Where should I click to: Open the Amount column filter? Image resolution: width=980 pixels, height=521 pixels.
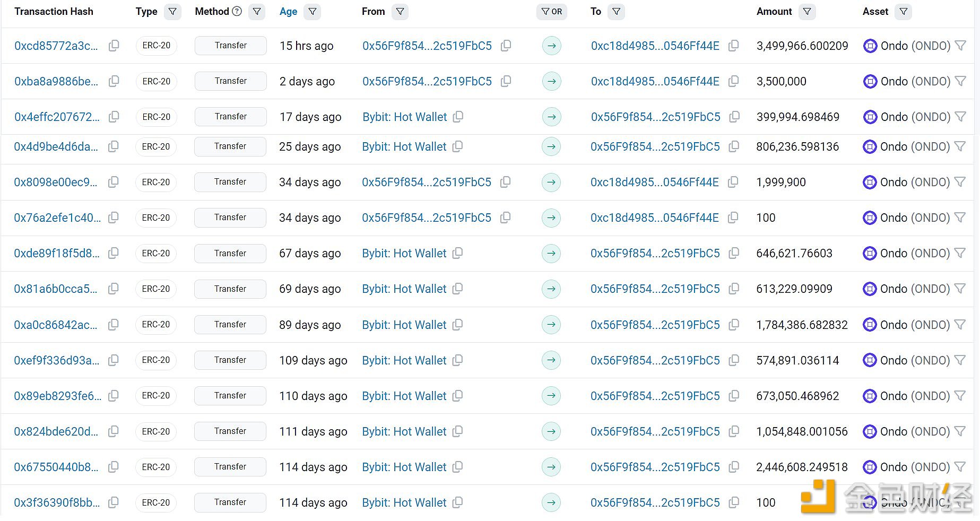pyautogui.click(x=807, y=12)
